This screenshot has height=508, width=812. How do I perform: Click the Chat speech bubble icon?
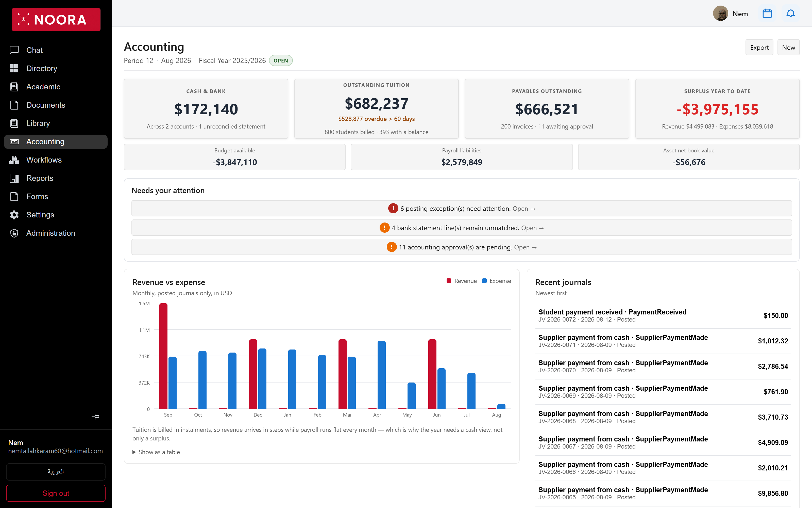click(14, 50)
